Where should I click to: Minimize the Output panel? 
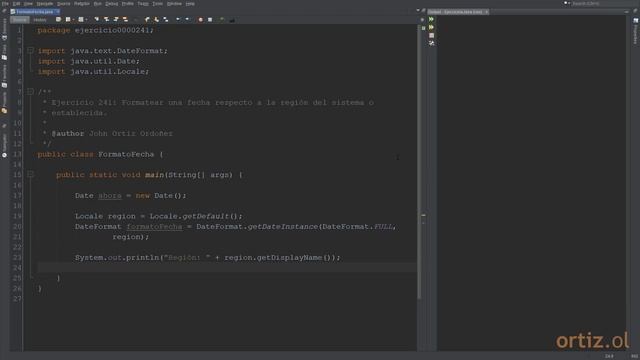tap(627, 12)
